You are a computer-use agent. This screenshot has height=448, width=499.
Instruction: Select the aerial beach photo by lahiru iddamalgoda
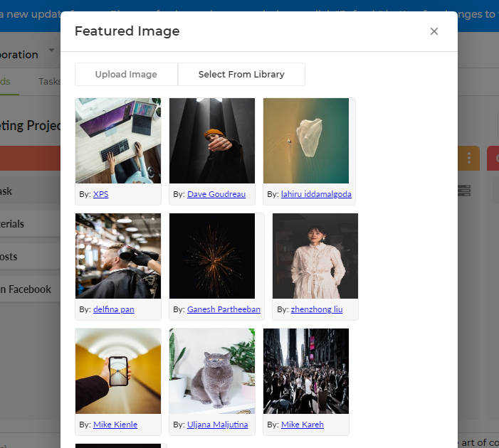pos(306,141)
